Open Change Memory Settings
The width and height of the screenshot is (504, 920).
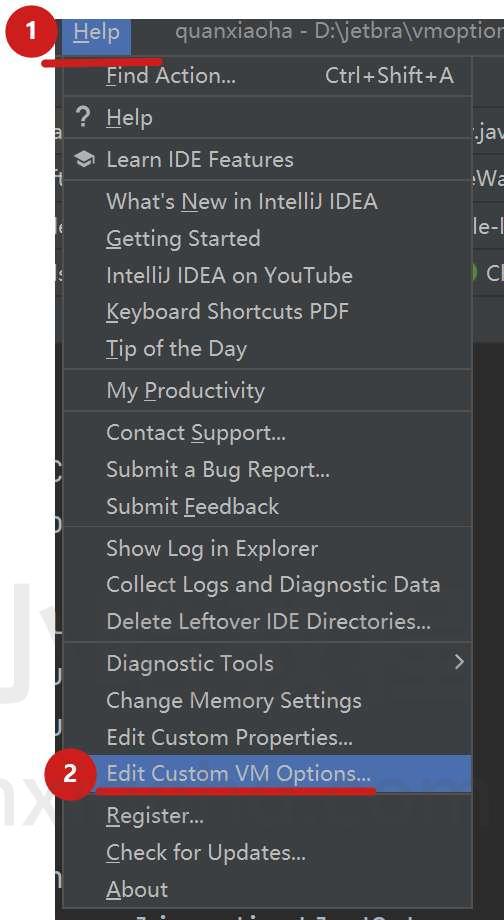pos(267,700)
